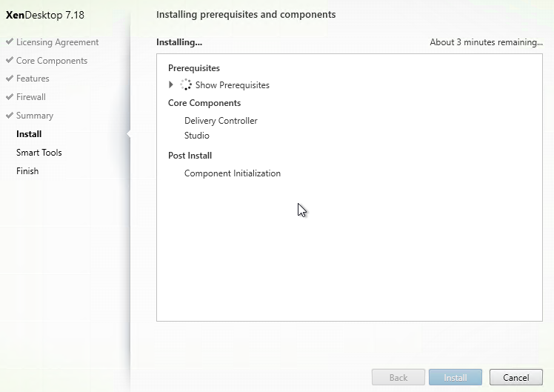
Task: Select the Component Initialization entry
Action: point(233,173)
